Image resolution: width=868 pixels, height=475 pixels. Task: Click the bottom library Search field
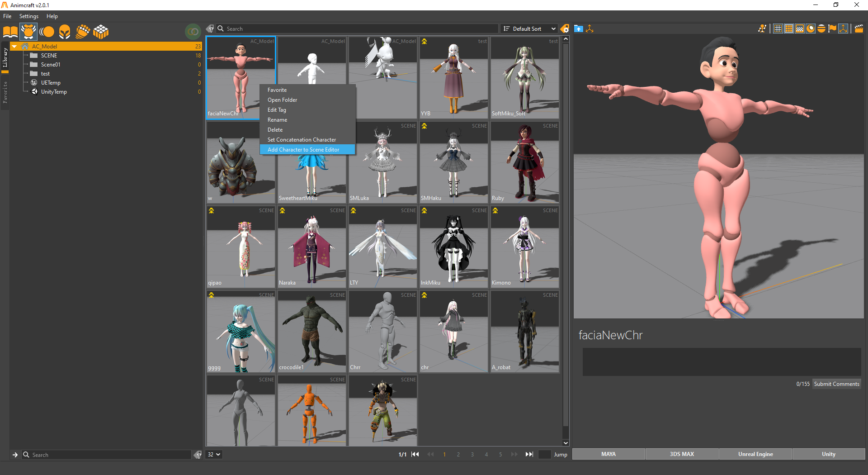(x=106, y=455)
